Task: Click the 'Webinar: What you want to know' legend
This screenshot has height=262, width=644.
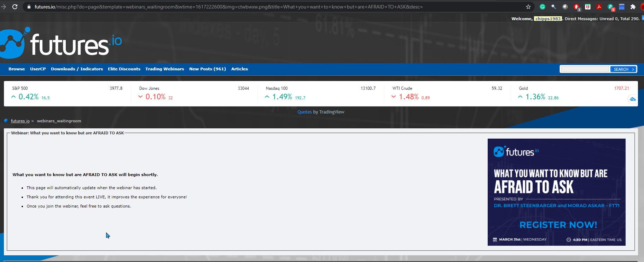Action: pos(68,133)
